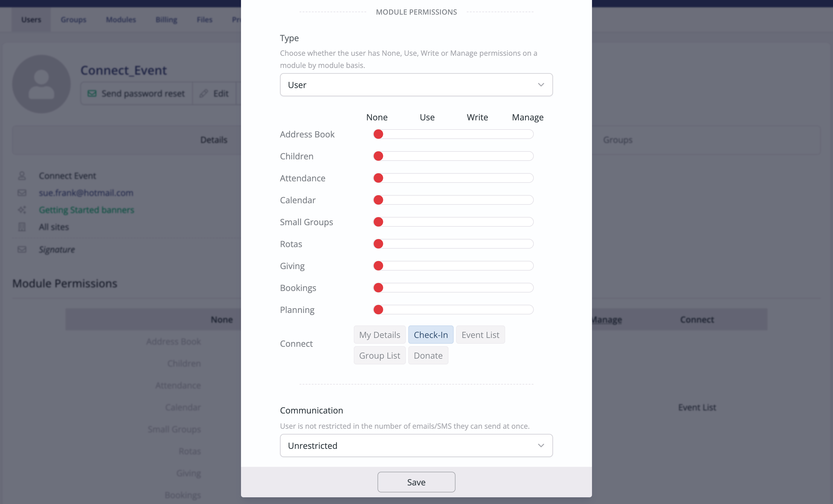The width and height of the screenshot is (833, 504).
Task: Click the envelope icon in Send password reset
Action: (x=92, y=94)
